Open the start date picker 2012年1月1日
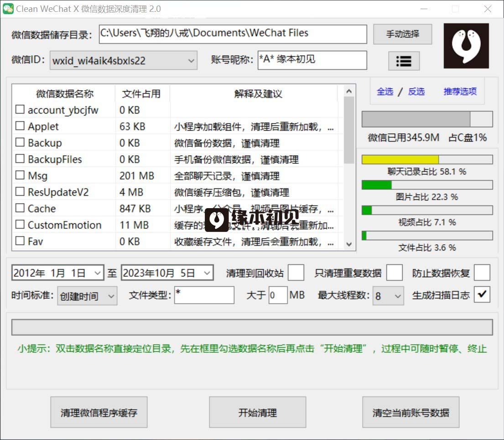The width and height of the screenshot is (504, 440). 58,273
